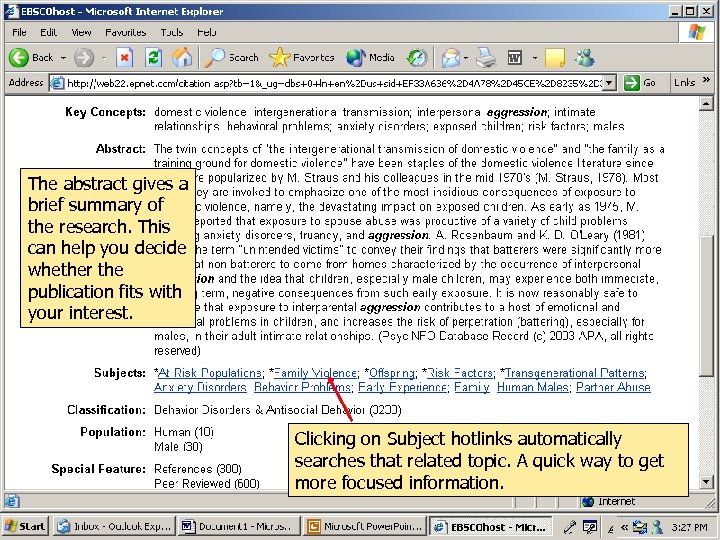Expand the Mail button dropdown arrow
This screenshot has width=720, height=540.
point(466,58)
